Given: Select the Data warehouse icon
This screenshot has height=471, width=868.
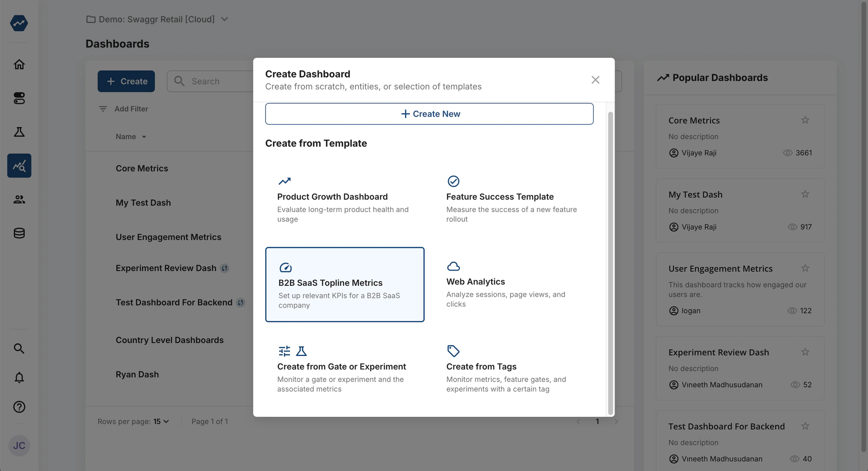Looking at the screenshot, I should coord(19,233).
